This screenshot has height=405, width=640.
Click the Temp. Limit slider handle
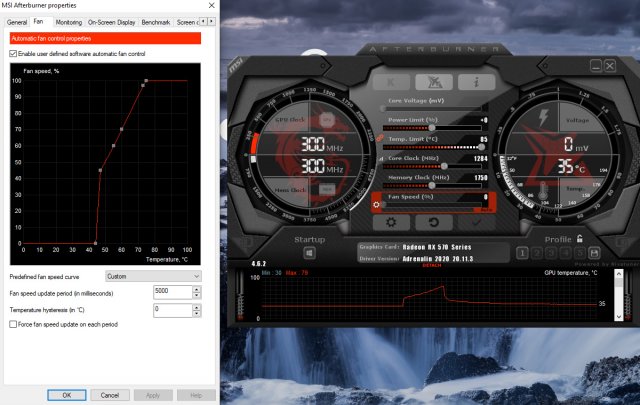click(482, 147)
